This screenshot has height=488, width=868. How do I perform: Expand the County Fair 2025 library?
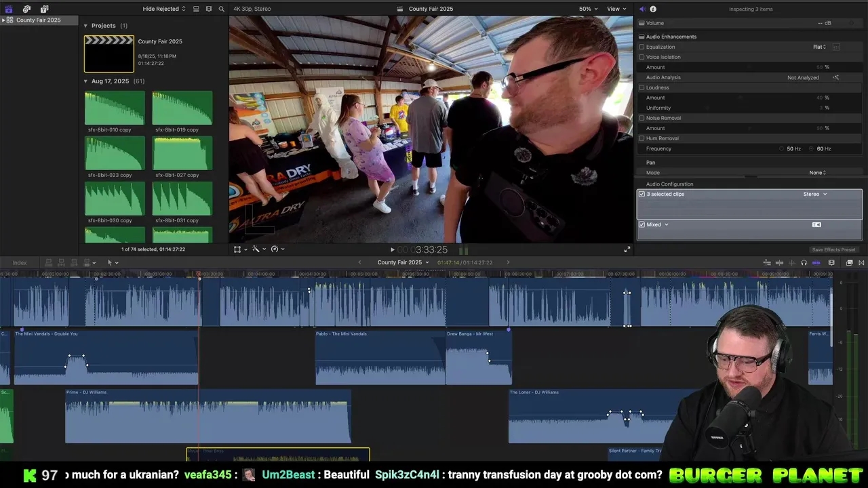click(4, 20)
